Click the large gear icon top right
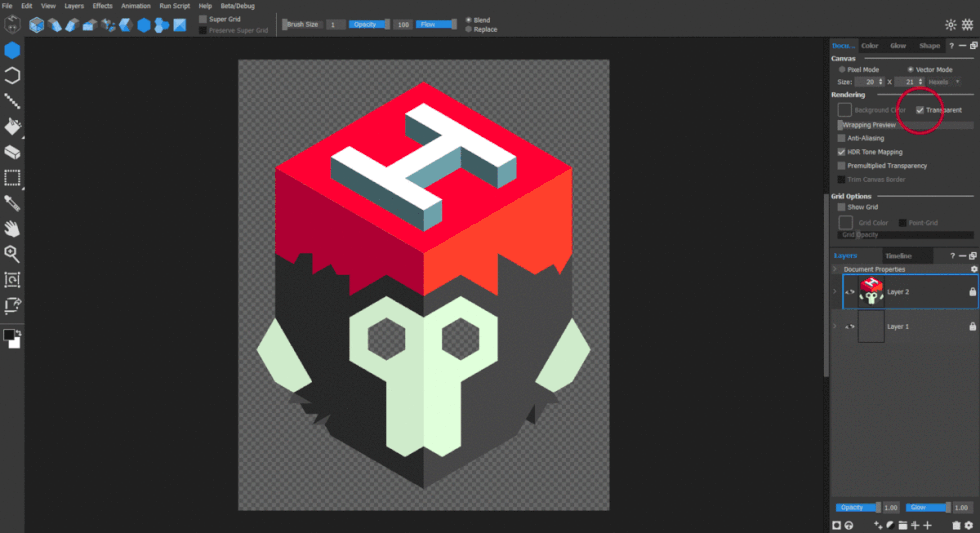 point(968,24)
